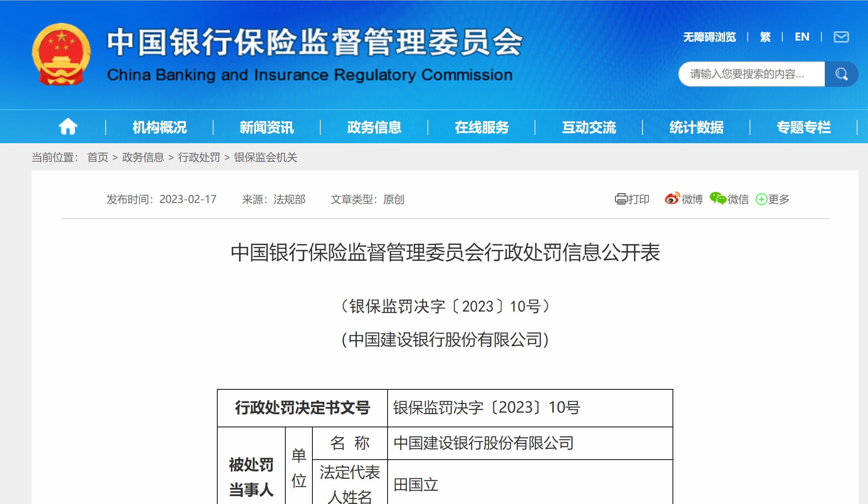868x504 pixels.
Task: Click the 打印 text label
Action: click(639, 199)
